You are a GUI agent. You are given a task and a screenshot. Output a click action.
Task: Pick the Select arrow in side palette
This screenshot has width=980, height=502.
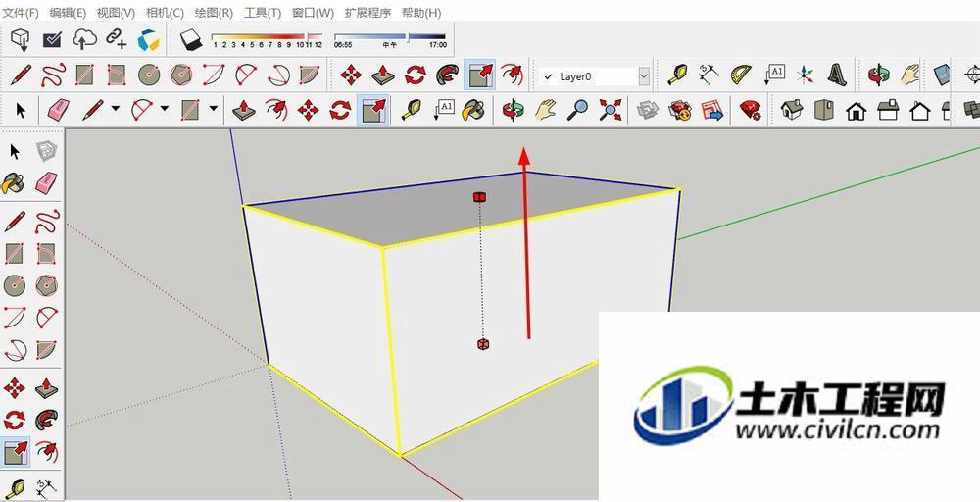coord(15,151)
